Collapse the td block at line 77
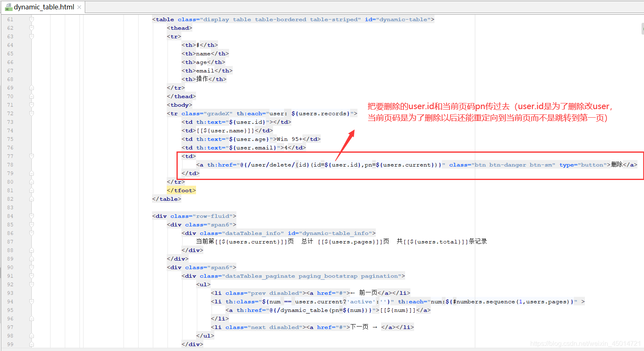The width and height of the screenshot is (644, 351). coord(31,156)
